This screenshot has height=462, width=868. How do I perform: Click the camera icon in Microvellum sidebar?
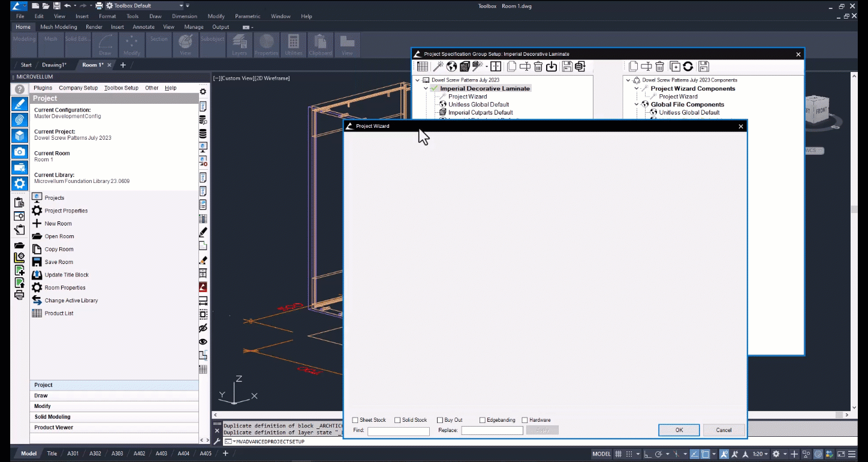point(20,152)
